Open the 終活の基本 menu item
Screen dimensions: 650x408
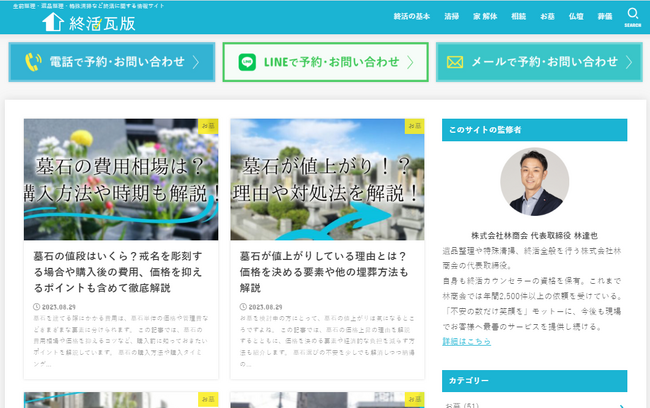[410, 17]
